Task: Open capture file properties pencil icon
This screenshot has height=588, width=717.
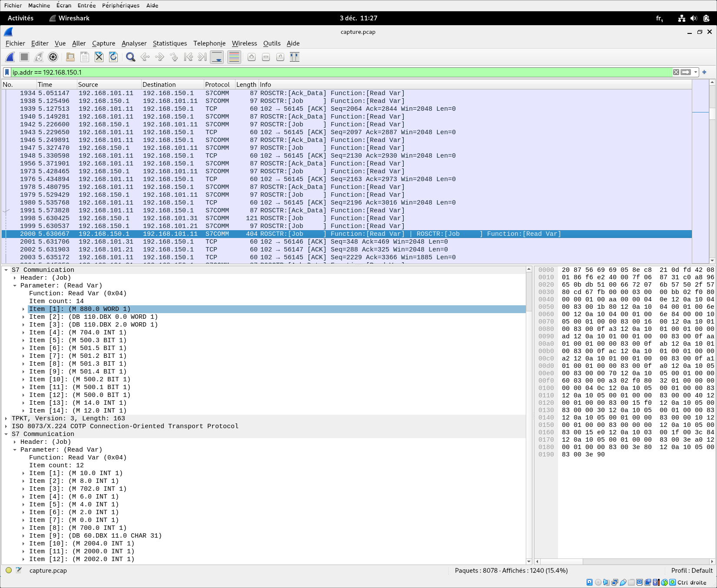Action: (19, 570)
